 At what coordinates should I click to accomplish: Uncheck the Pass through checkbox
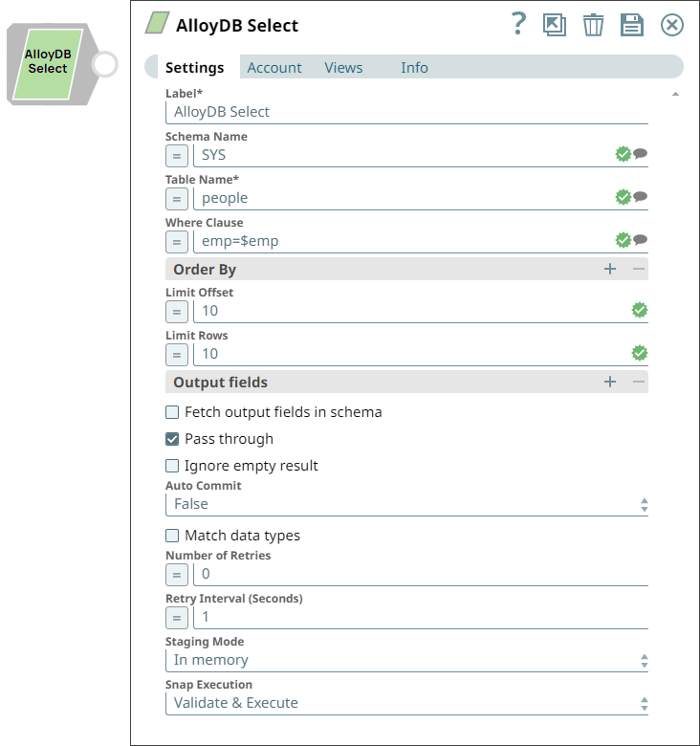[173, 439]
